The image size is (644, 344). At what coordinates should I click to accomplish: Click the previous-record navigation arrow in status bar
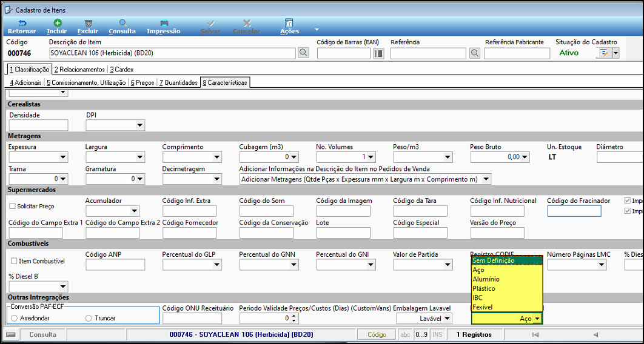coord(595,334)
